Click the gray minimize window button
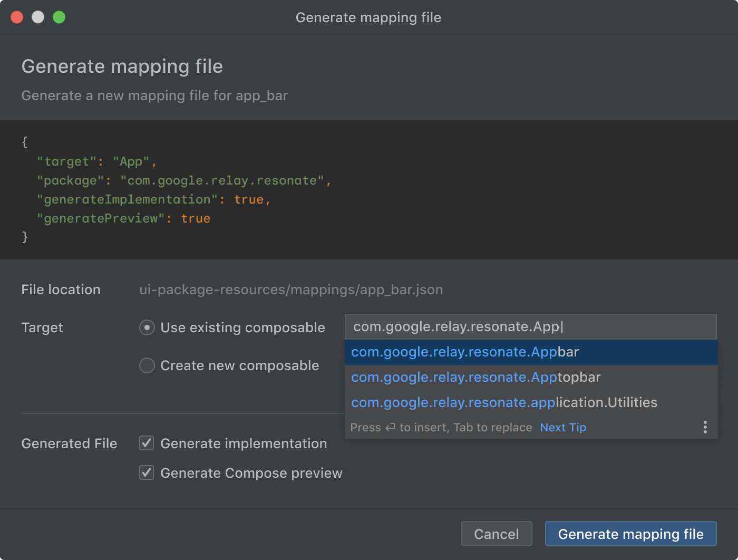This screenshot has width=738, height=560. pyautogui.click(x=38, y=17)
